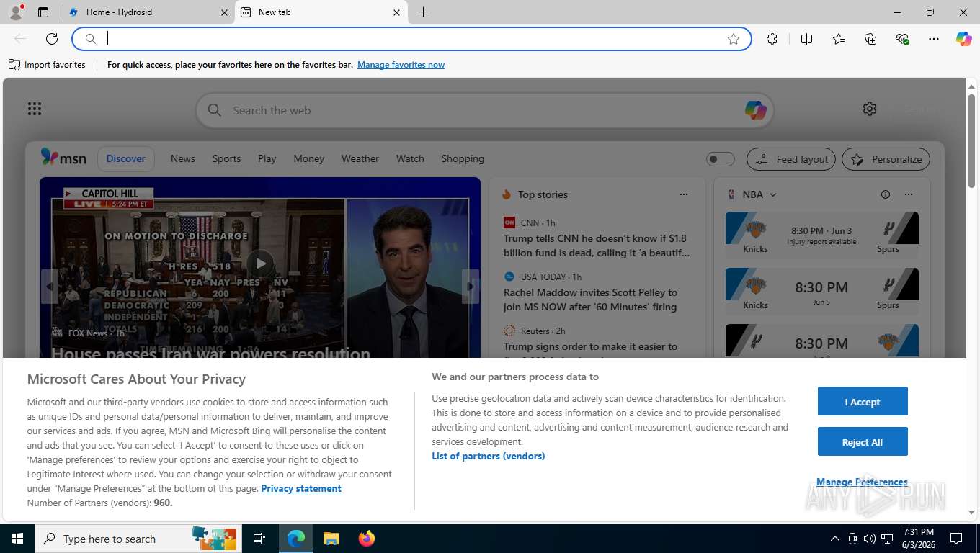Open volume control in system tray
This screenshot has height=553, width=980.
[869, 539]
